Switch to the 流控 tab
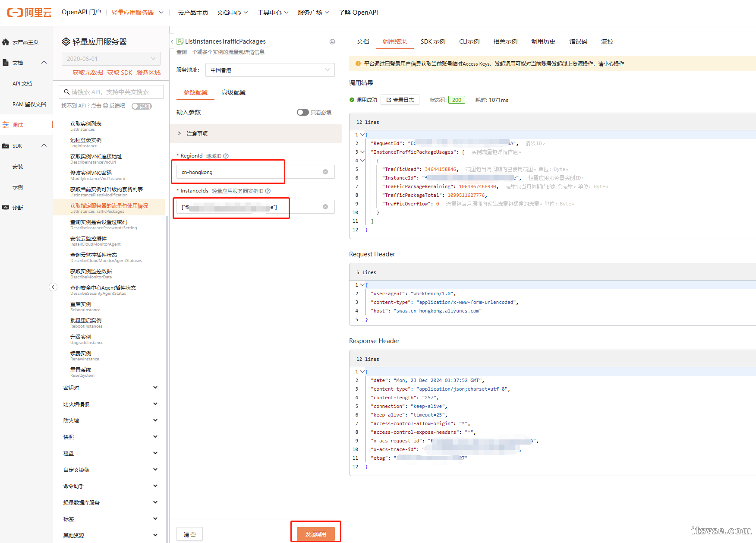 (x=607, y=41)
